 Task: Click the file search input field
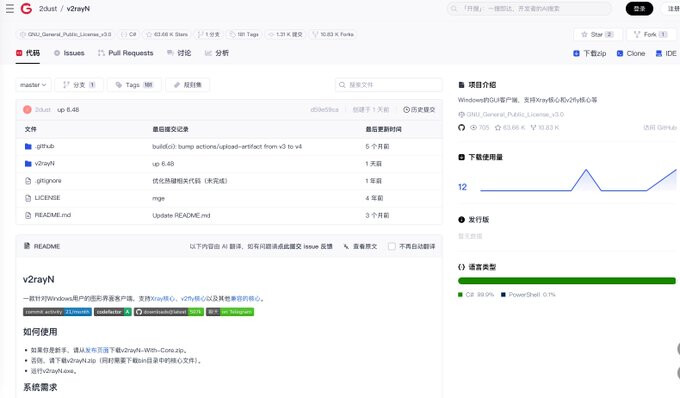(x=389, y=85)
